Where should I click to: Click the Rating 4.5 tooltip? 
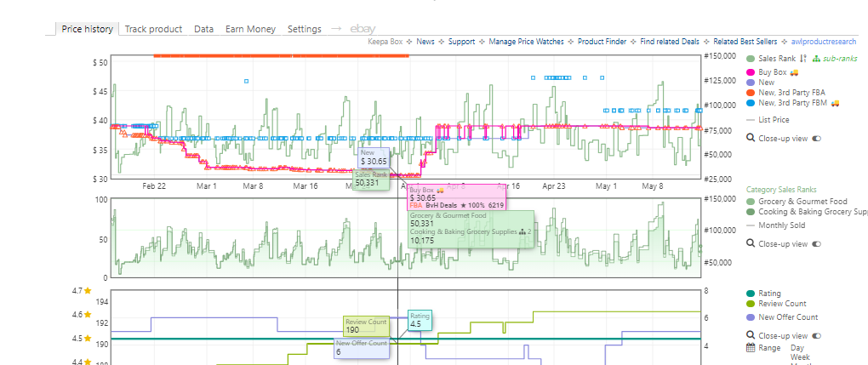point(420,321)
